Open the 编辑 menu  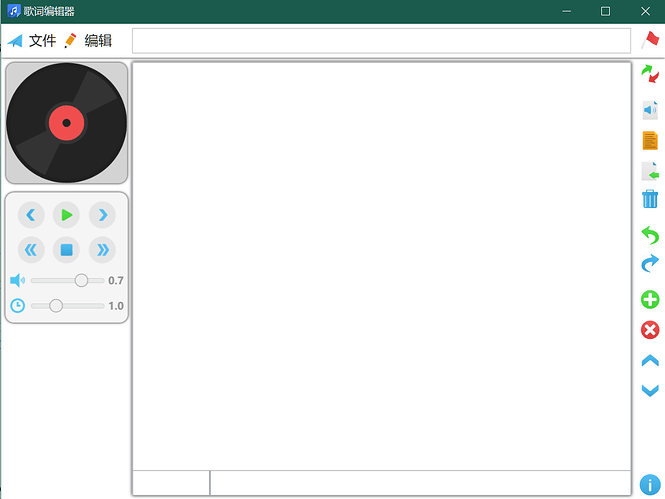98,41
